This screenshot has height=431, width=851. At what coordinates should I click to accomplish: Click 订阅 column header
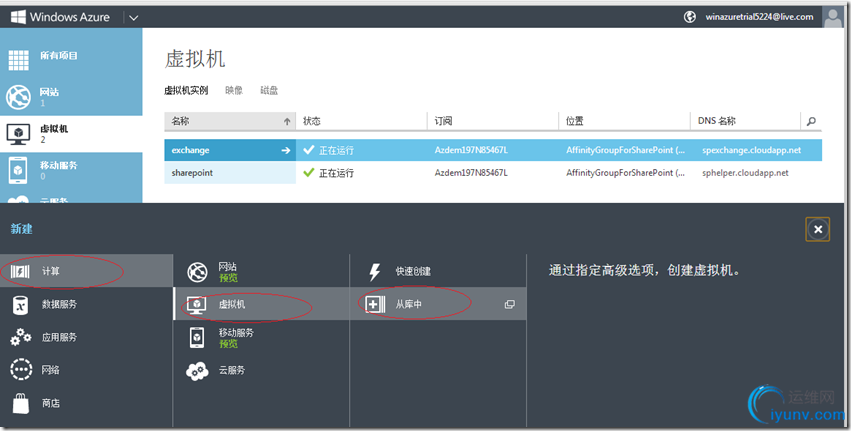(x=493, y=121)
